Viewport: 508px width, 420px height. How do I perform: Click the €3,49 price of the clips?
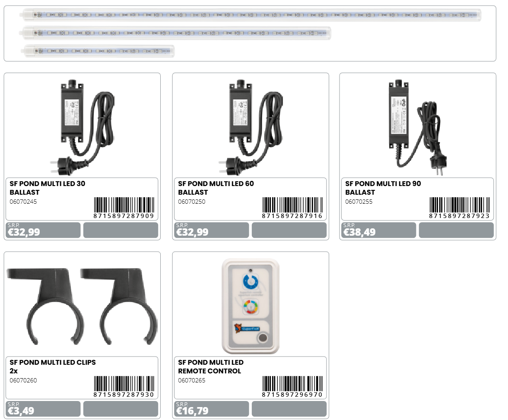(21, 411)
